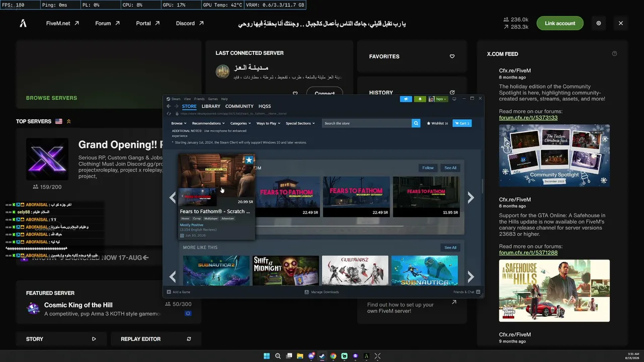
Task: Switch to Steam LIBRARY tab
Action: 211,106
